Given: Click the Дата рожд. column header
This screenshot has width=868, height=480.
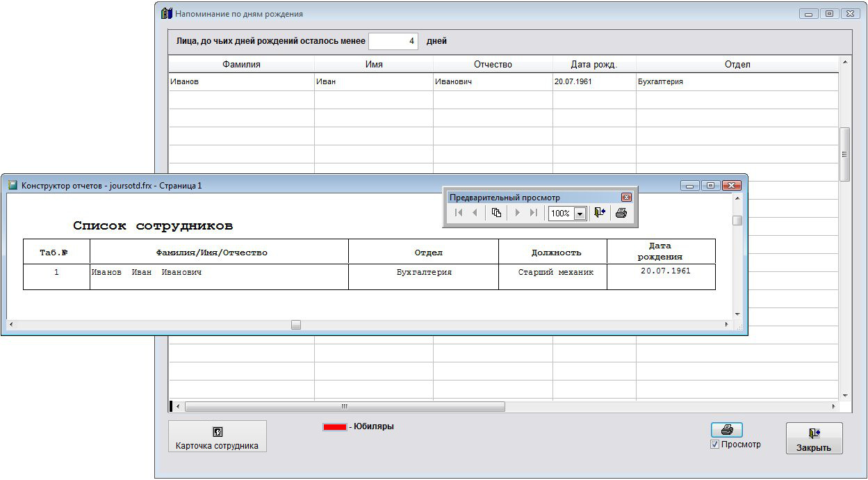Looking at the screenshot, I should pos(593,65).
